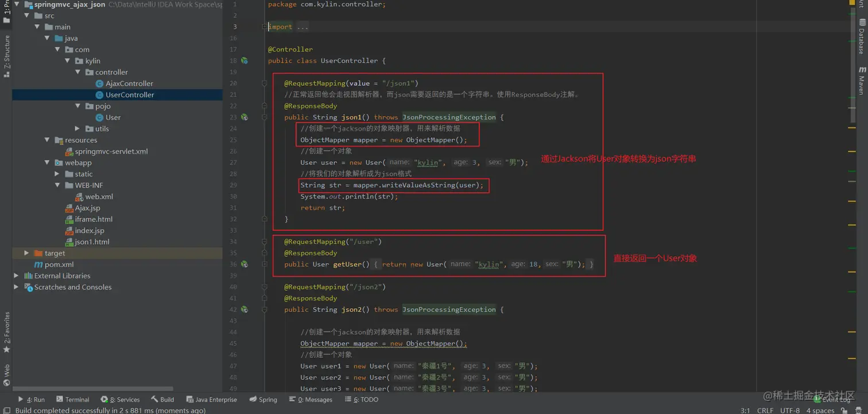868x414 pixels.
Task: Open 4 spaces indent settings
Action: pos(820,411)
